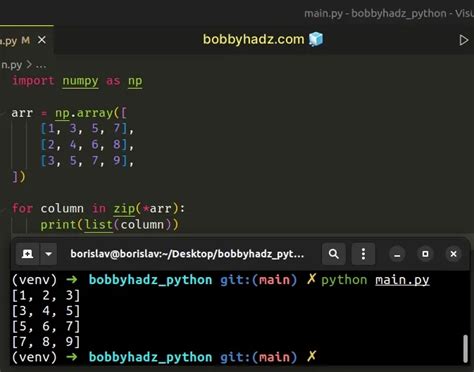Screen dimensions: 474x372
Task: Click main.py breadcrumb path segment
Action: tap(11, 65)
